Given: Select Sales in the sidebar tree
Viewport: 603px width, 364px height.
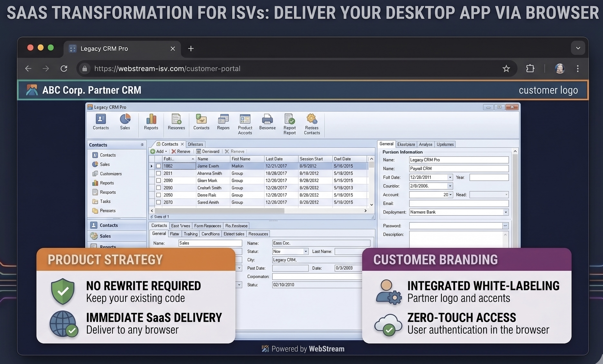Looking at the screenshot, I should [101, 164].
